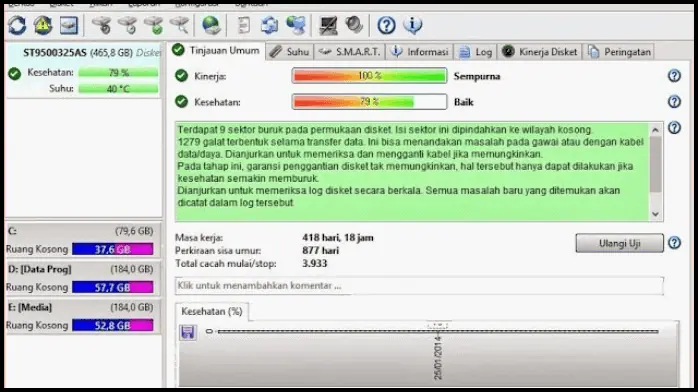
Task: Click the comment field Klik untuk menambahkan komentar
Action: point(419,286)
